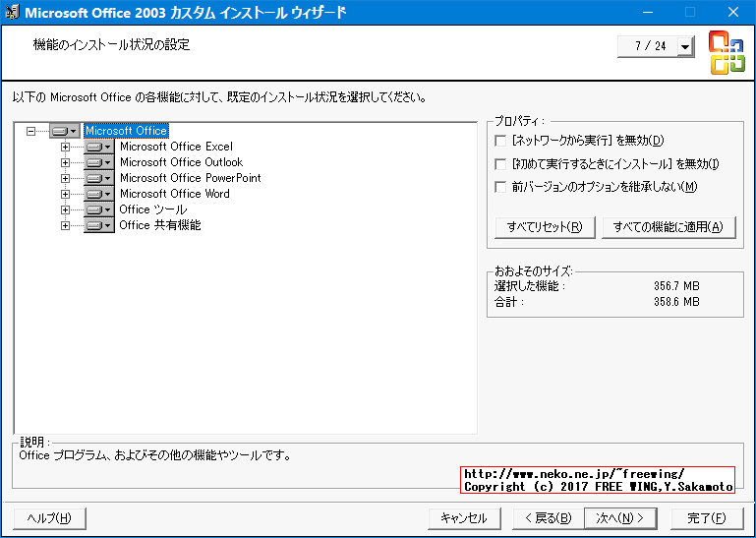Expand the Office ツール node

tap(65, 209)
